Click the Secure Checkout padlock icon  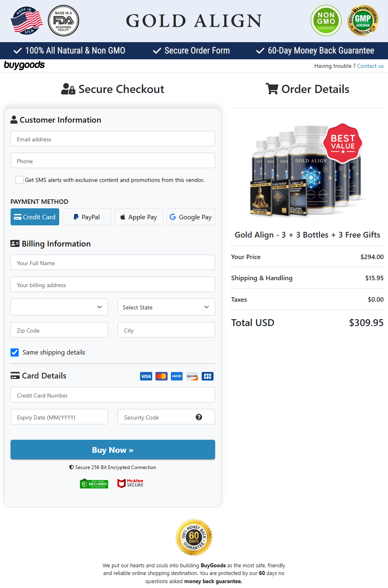68,89
